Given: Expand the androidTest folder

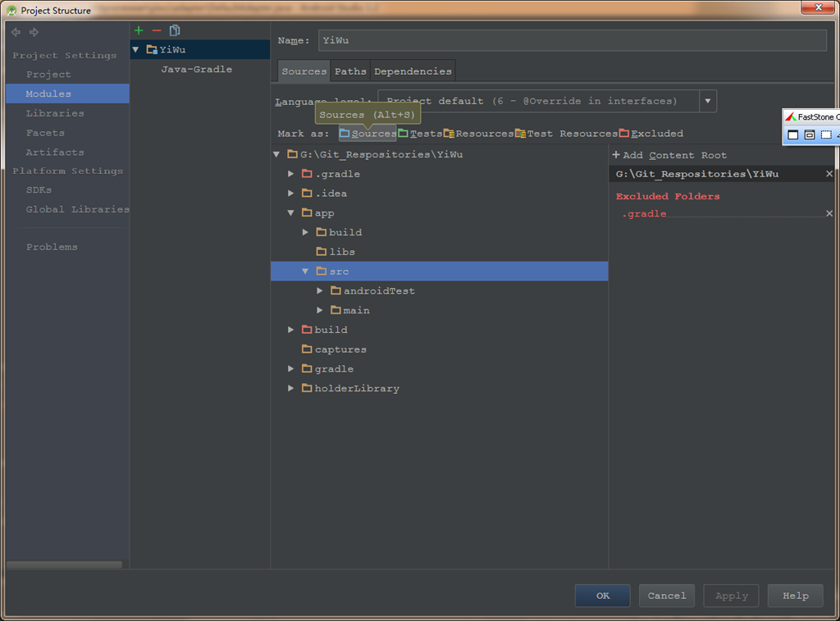Looking at the screenshot, I should click(x=321, y=291).
